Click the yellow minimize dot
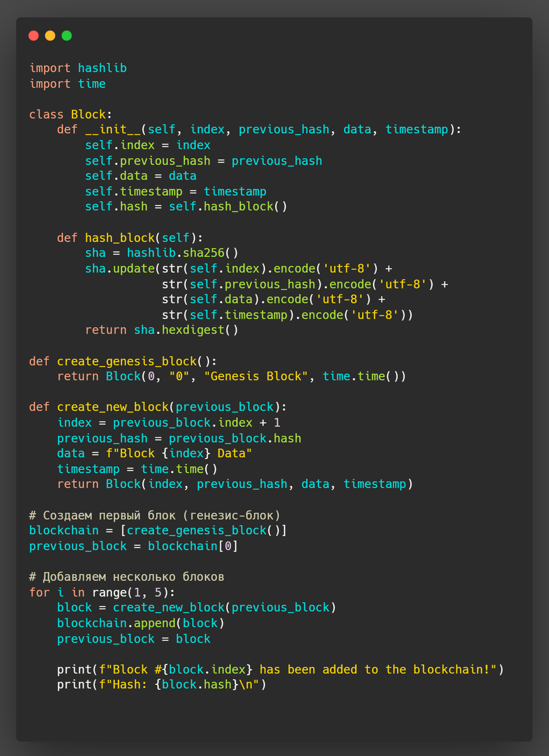549x756 pixels. (x=50, y=36)
